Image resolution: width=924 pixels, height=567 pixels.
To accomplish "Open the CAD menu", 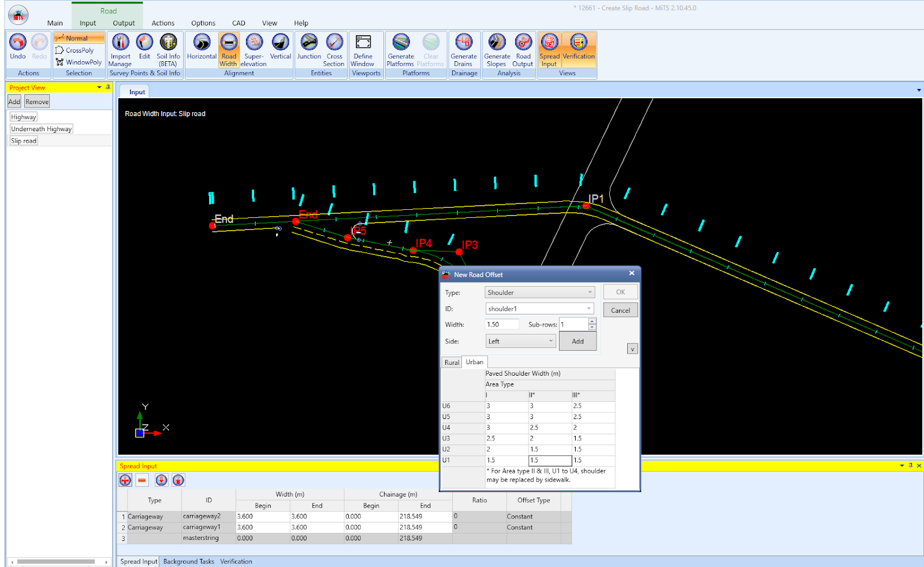I will [x=239, y=23].
